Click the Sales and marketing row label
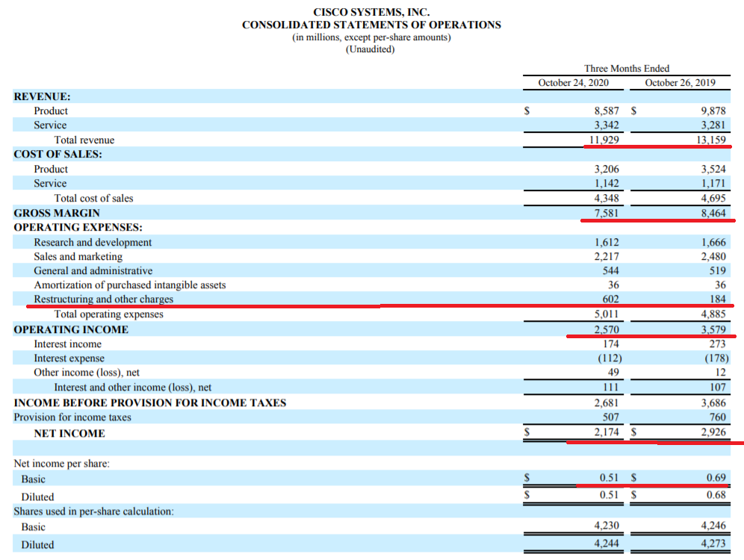744x560 pixels. coord(78,256)
